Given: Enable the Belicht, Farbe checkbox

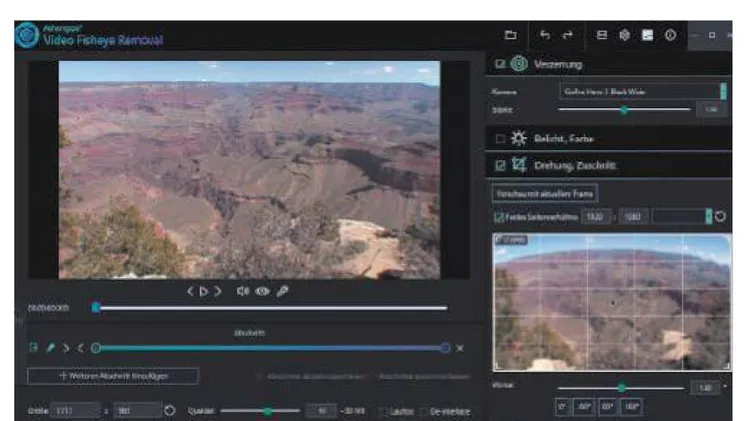Looking at the screenshot, I should coord(500,139).
